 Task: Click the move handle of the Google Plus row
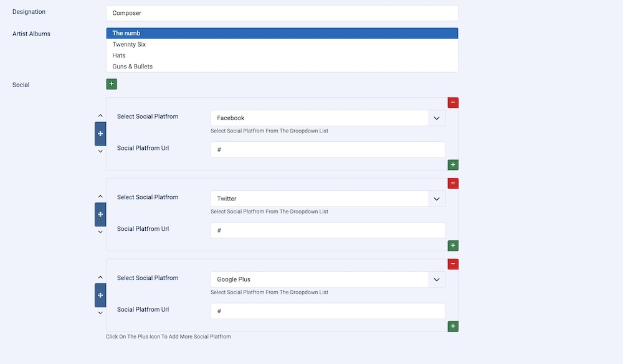(100, 295)
